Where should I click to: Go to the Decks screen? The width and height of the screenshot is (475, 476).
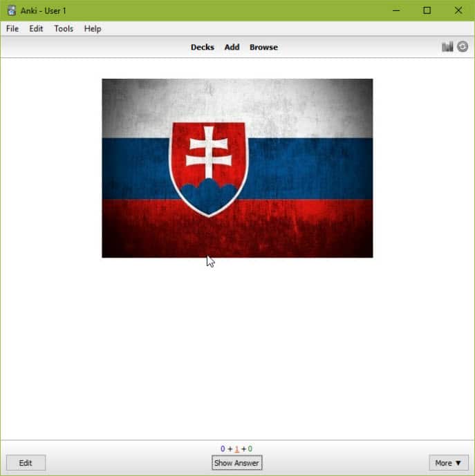pyautogui.click(x=203, y=48)
